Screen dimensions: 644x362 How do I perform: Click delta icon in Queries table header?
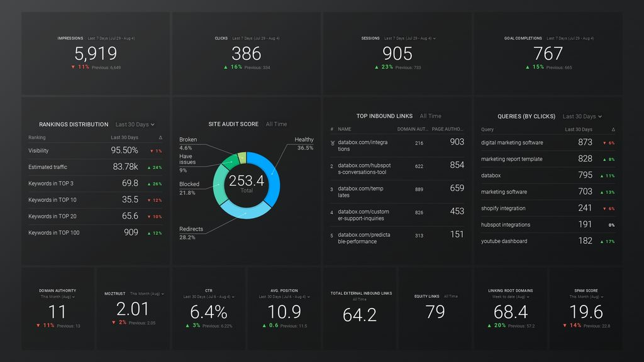click(x=613, y=129)
